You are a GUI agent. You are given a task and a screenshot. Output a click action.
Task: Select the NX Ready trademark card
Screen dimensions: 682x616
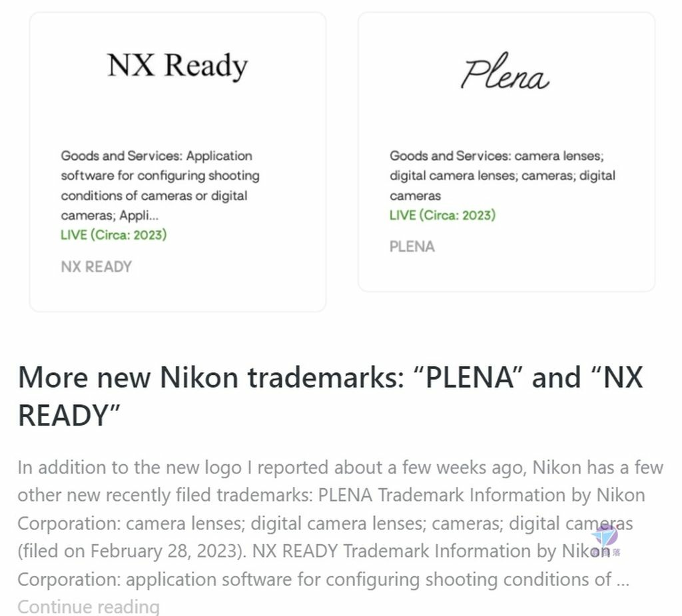pos(178,162)
